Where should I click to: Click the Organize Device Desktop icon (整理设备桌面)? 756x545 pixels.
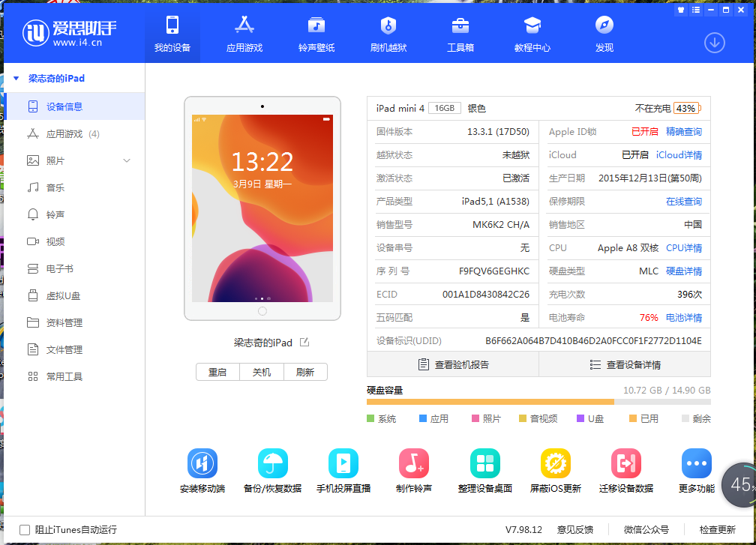coord(484,464)
